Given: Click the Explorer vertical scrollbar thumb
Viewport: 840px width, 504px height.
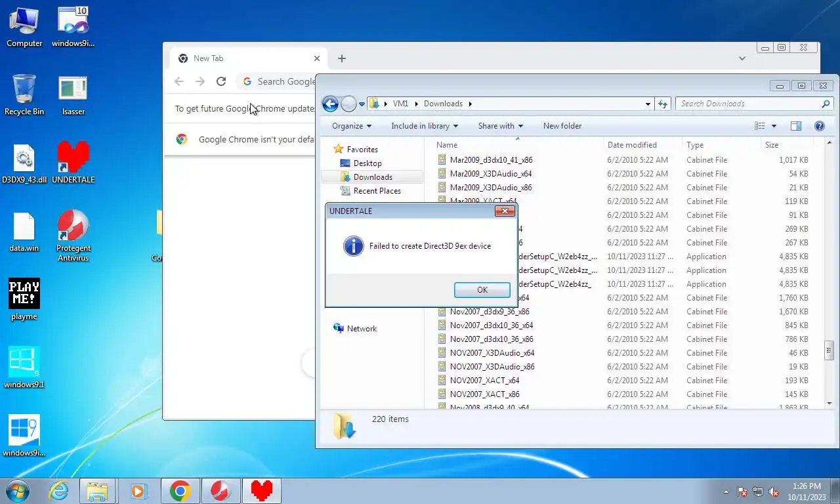Looking at the screenshot, I should [x=829, y=351].
